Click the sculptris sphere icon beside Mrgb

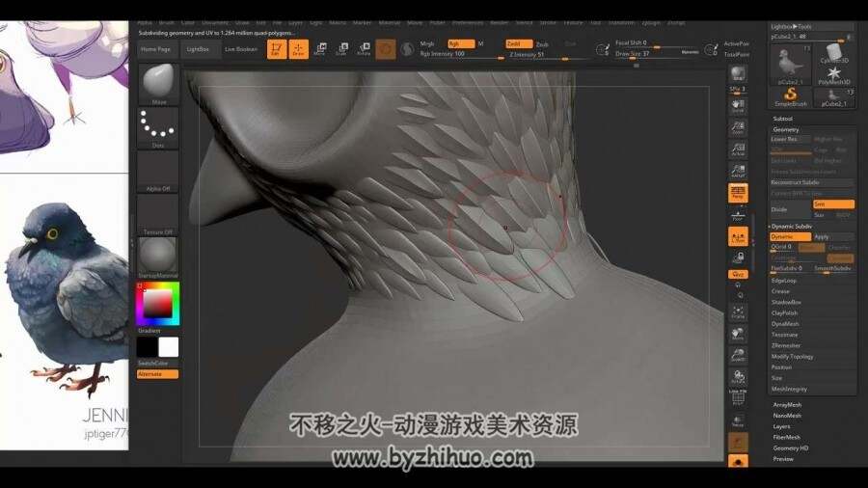(407, 49)
